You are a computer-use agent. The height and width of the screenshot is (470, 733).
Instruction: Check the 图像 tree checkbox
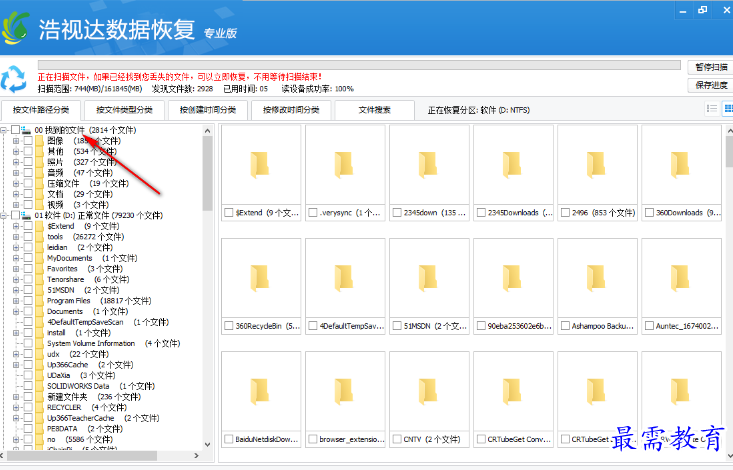click(28, 141)
